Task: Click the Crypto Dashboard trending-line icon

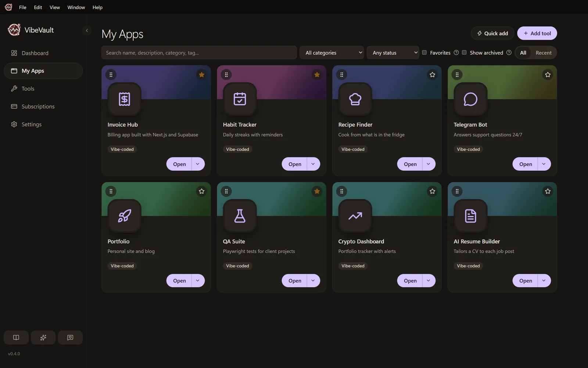Action: tap(355, 216)
